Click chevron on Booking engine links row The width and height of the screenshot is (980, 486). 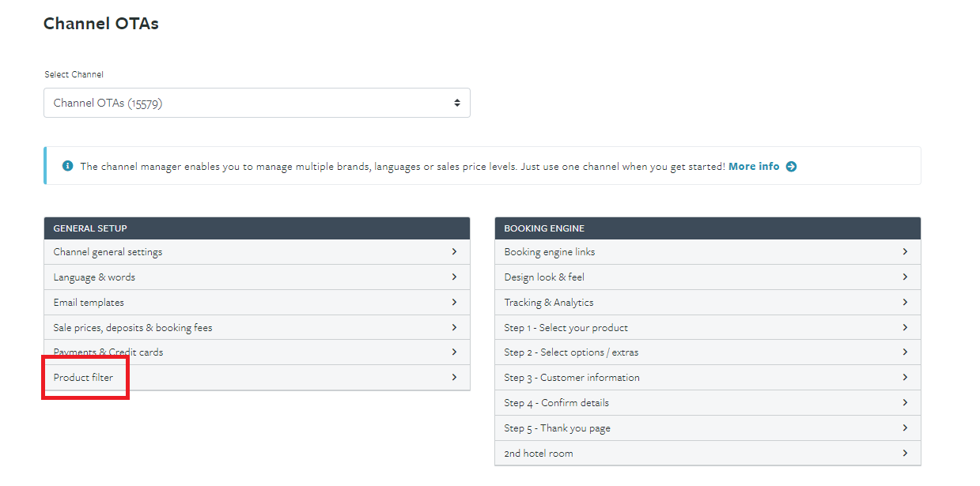[x=905, y=252]
